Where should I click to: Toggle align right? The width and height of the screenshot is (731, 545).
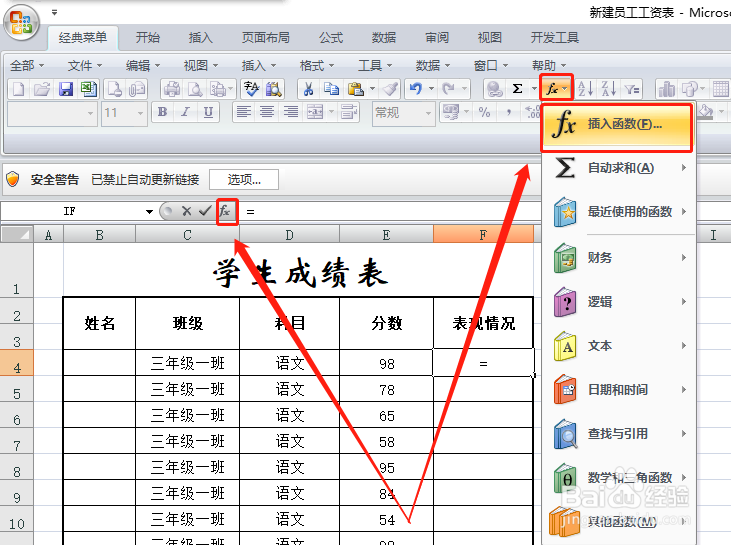tap(290, 112)
